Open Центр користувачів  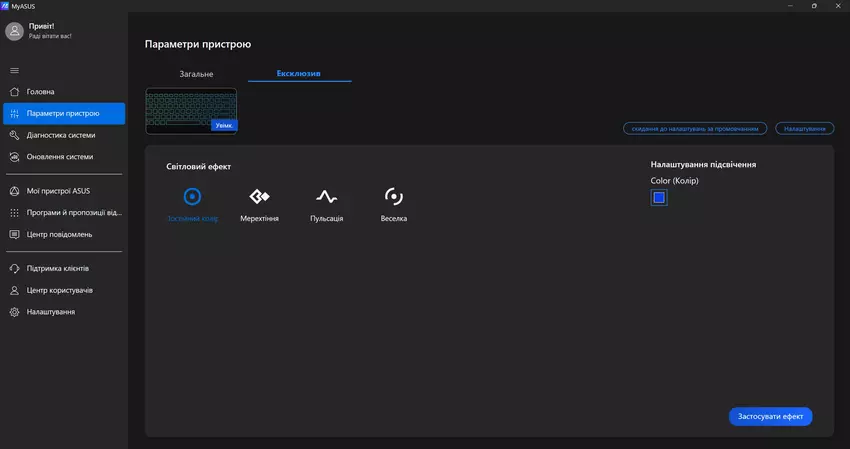pyautogui.click(x=59, y=290)
